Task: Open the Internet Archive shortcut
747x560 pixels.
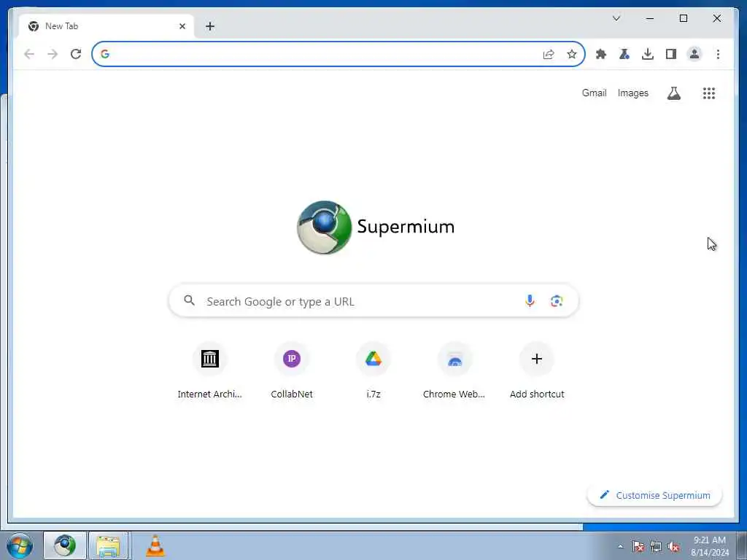Action: click(x=209, y=370)
